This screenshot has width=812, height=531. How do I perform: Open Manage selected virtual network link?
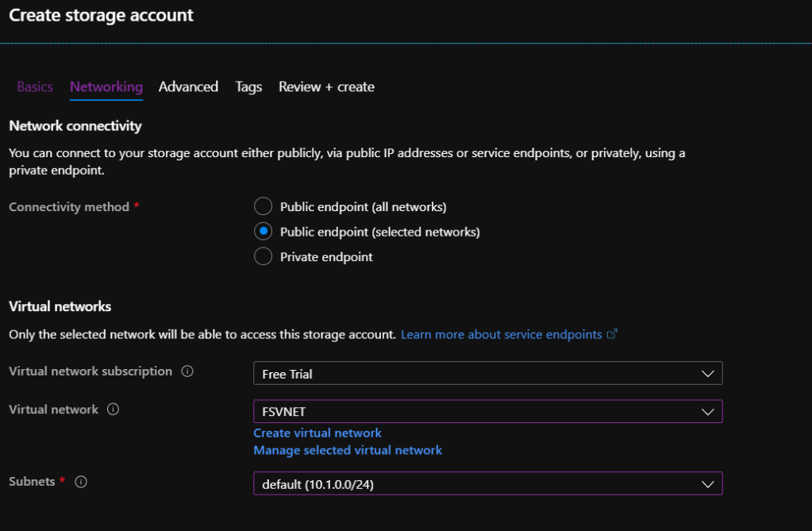348,450
